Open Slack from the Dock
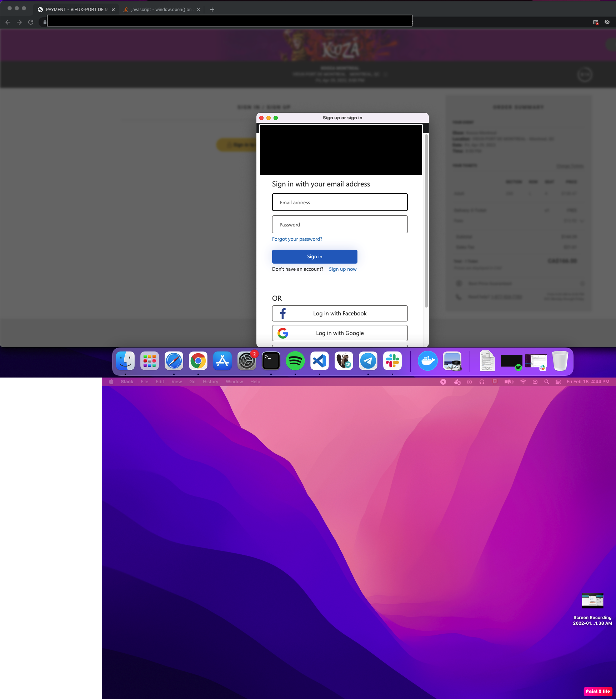Image resolution: width=616 pixels, height=699 pixels. coord(392,361)
